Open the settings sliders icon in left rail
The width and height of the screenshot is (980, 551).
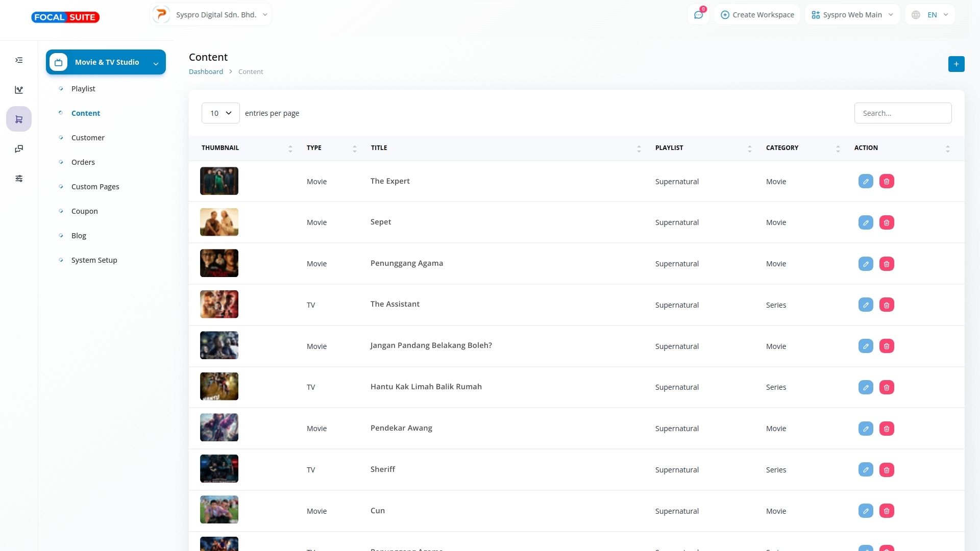[19, 179]
